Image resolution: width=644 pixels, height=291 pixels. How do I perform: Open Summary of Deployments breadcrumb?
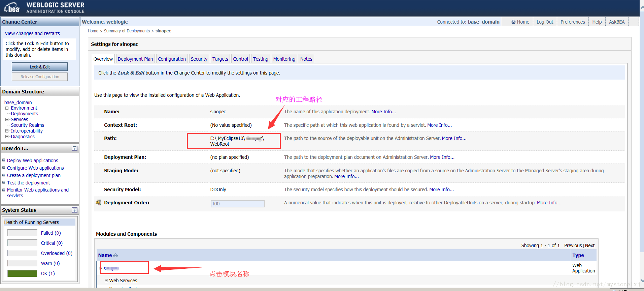click(127, 31)
